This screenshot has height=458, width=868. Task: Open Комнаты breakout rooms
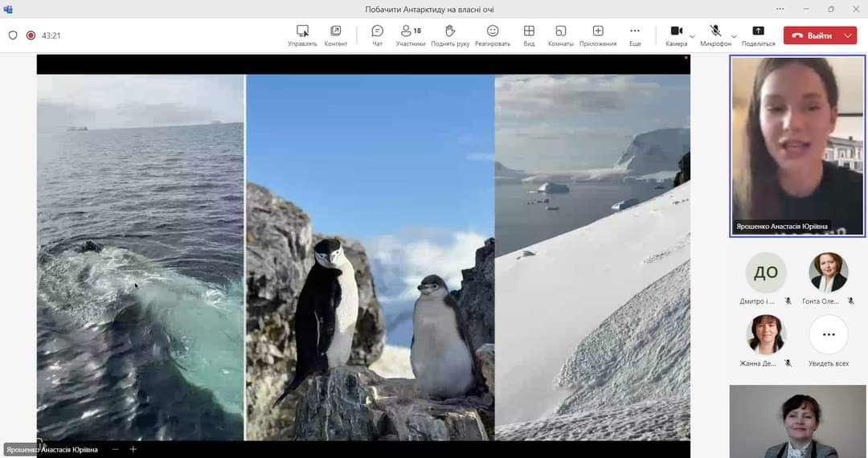(560, 35)
